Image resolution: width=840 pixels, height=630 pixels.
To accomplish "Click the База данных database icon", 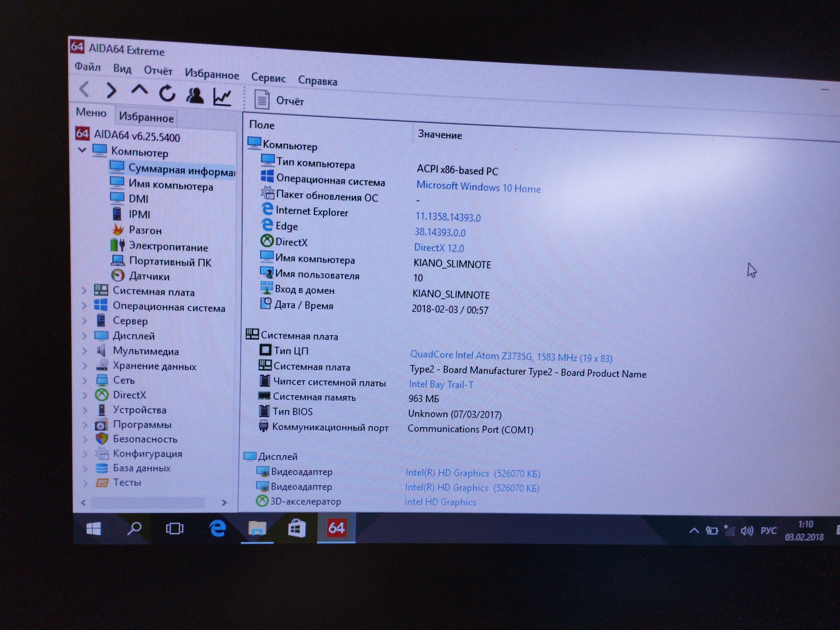I will pos(101,468).
